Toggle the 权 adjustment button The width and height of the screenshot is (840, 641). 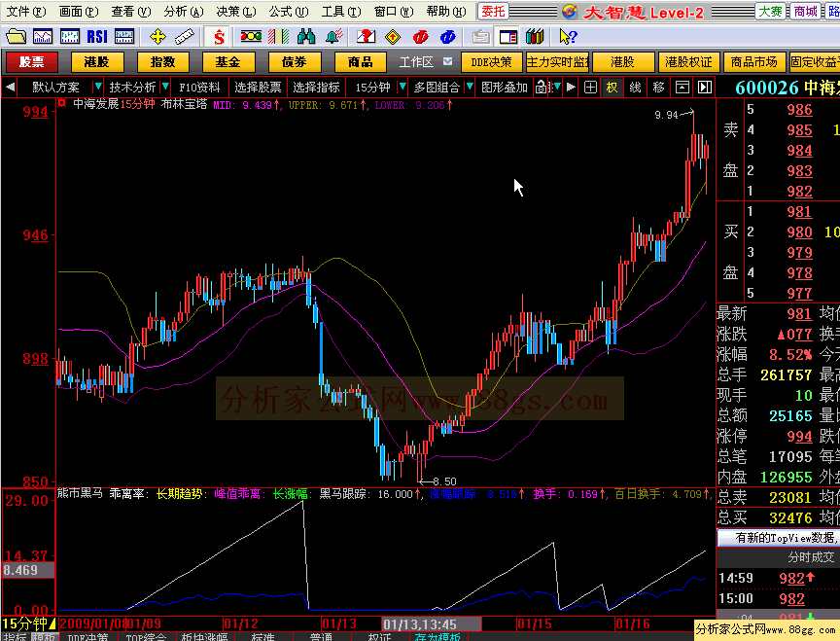coord(612,87)
